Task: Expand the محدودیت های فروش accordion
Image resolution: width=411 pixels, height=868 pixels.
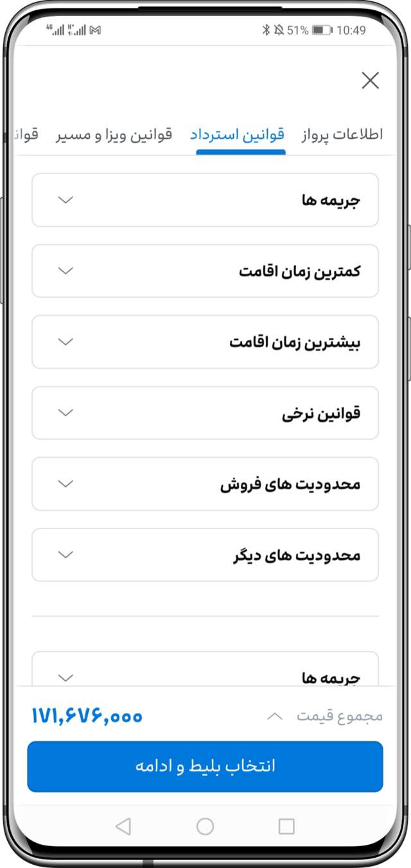Action: 205,484
